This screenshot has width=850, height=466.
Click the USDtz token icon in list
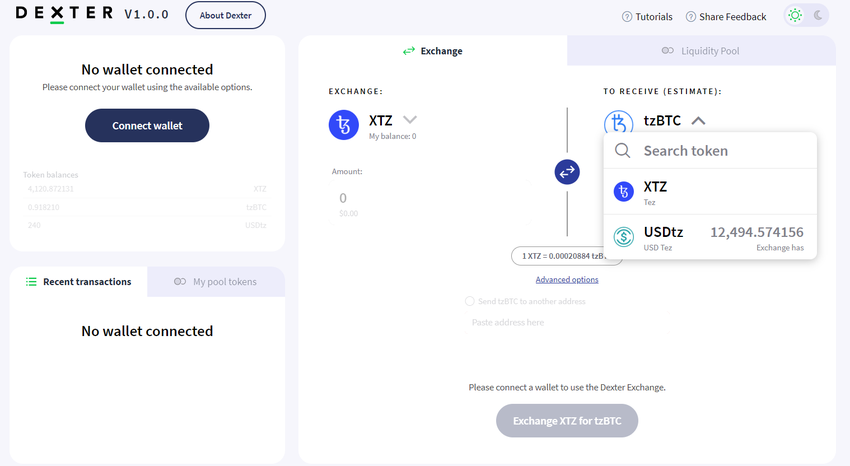(x=624, y=237)
